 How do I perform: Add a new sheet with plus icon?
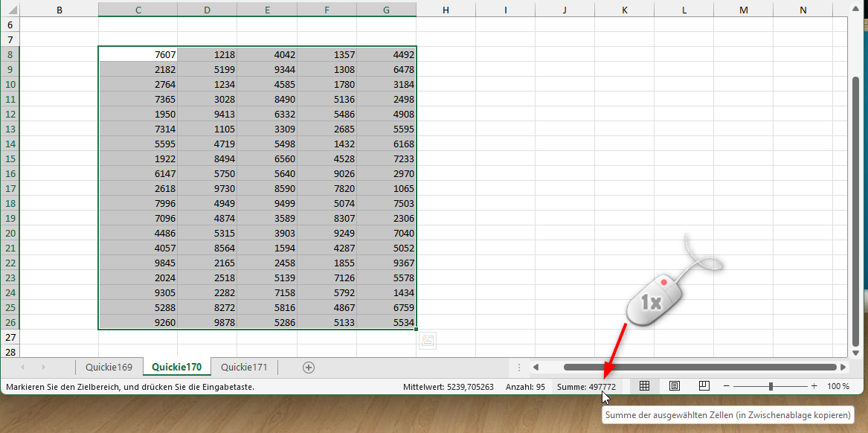point(309,367)
